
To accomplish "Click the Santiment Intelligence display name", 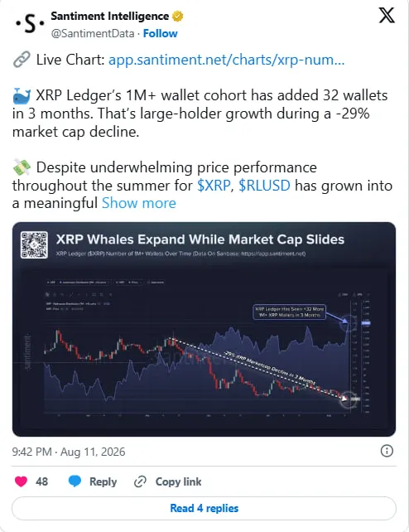I will pos(110,16).
